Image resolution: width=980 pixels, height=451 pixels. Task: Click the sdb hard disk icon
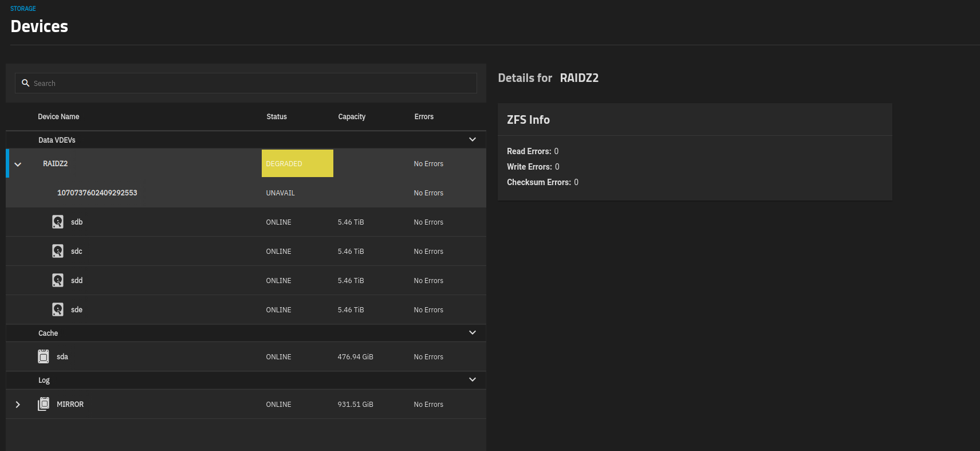click(58, 222)
